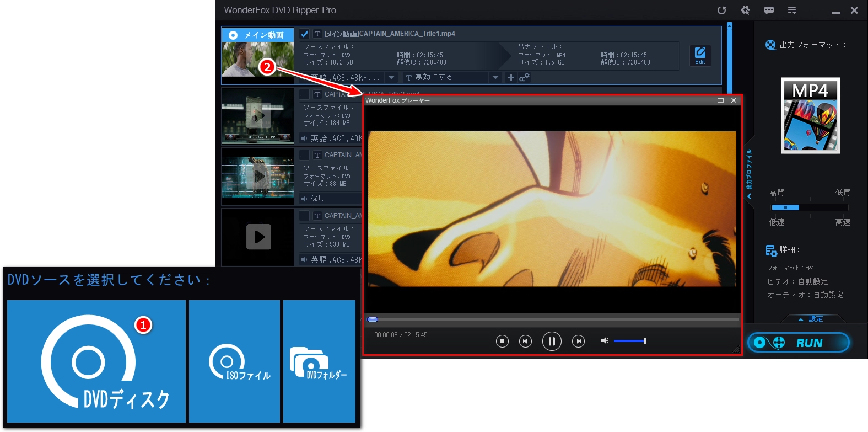
Task: Uncheck the Title1.mp4 main movie checkbox
Action: [x=304, y=34]
